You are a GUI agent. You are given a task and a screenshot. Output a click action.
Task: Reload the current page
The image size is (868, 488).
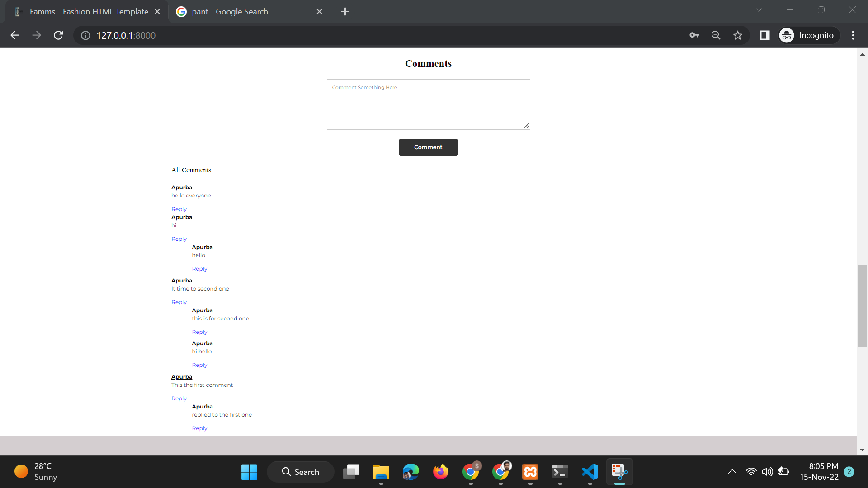[58, 35]
